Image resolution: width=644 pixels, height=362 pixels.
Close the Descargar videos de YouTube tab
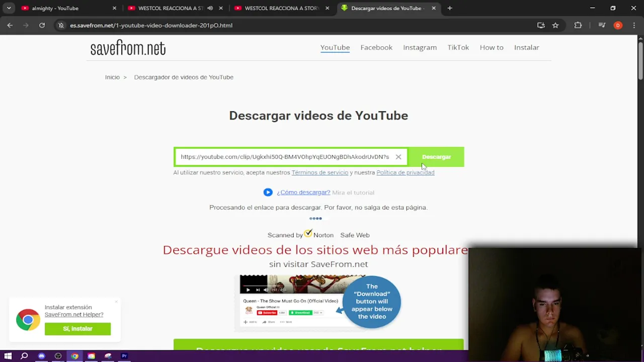(434, 8)
